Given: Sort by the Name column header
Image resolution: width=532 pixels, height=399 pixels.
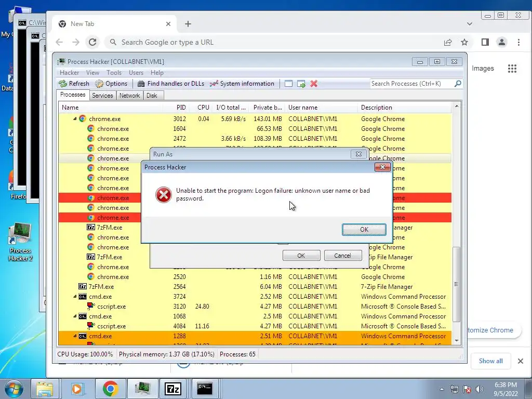Looking at the screenshot, I should tap(111, 108).
